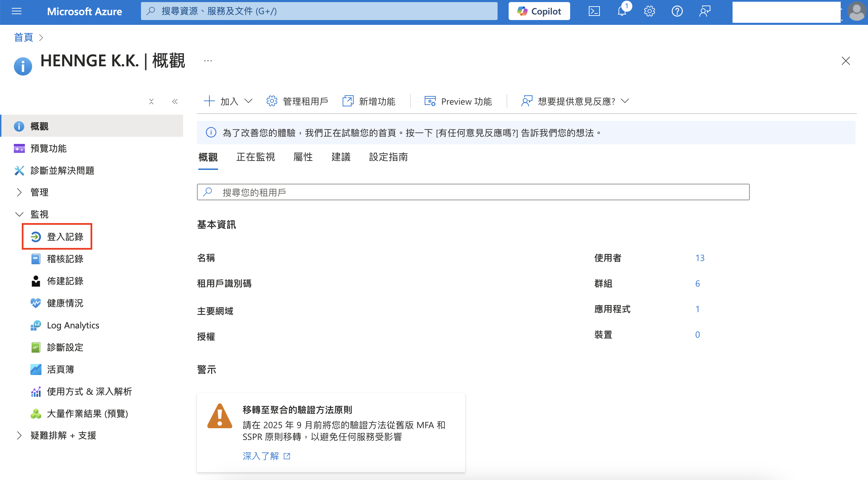Open the 使用者 count 13
The image size is (868, 480).
[x=700, y=258]
